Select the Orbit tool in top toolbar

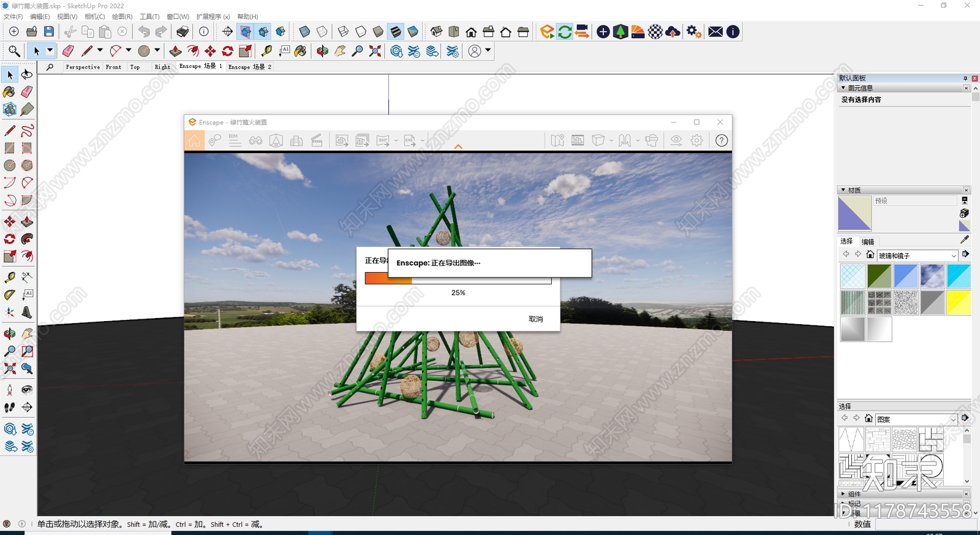(x=322, y=51)
